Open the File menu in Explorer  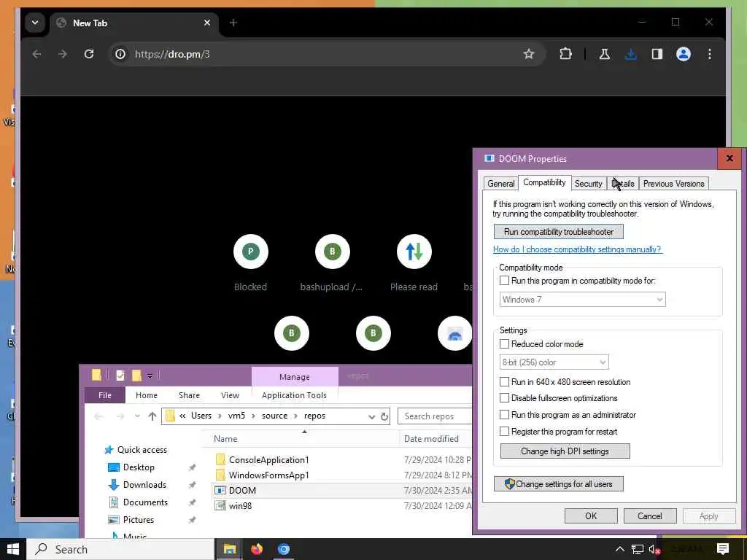[x=105, y=395]
